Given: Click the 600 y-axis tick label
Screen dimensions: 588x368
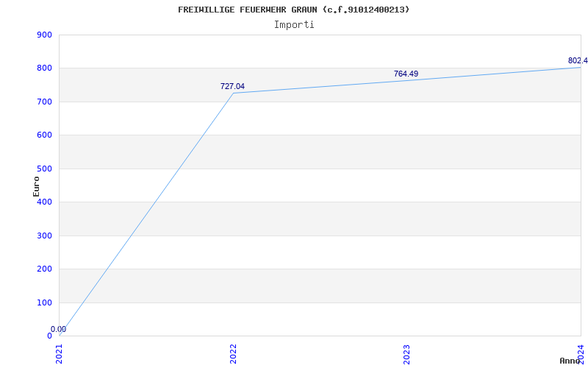Looking at the screenshot, I should tap(44, 135).
